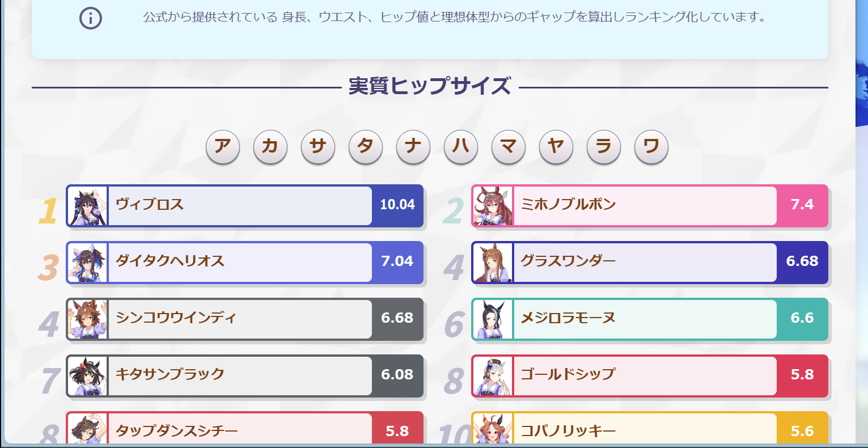Open ヴィブロス ranking entry name
868x448 pixels.
(x=150, y=205)
